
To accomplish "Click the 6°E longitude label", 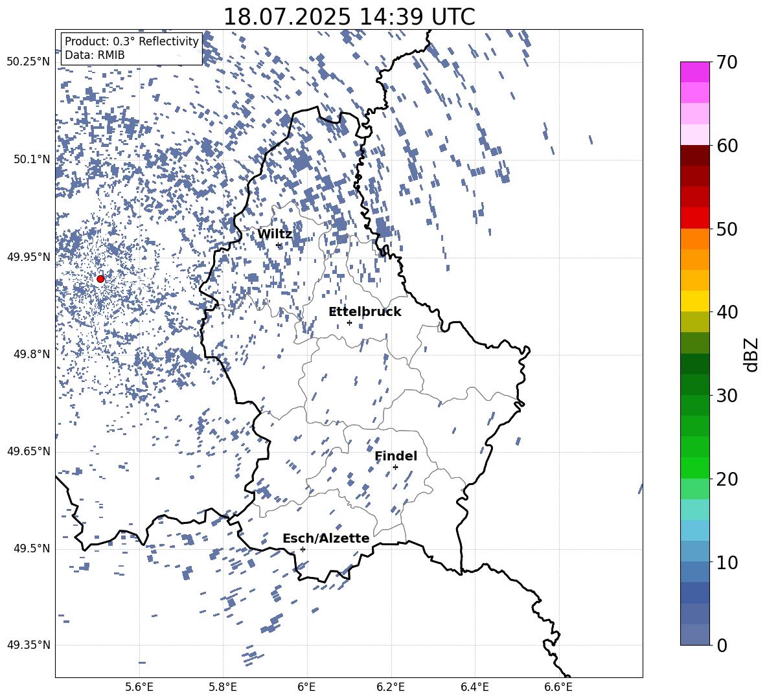I will [x=306, y=687].
